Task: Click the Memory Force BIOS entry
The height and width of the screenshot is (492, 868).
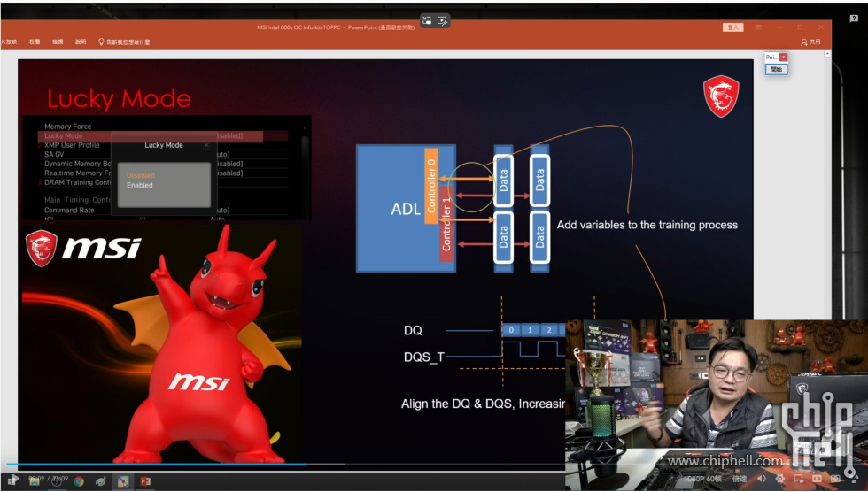Action: coord(67,126)
